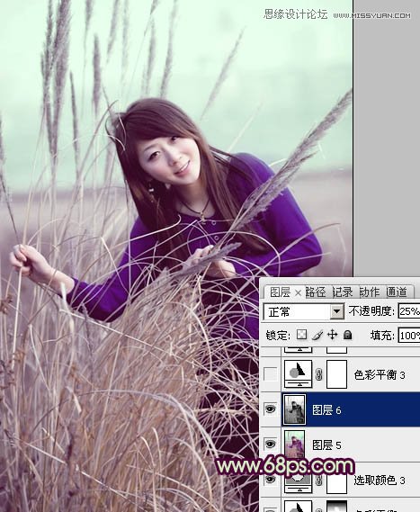This screenshot has width=420, height=512.
Task: Click the 不透明度 label
Action: point(371,311)
